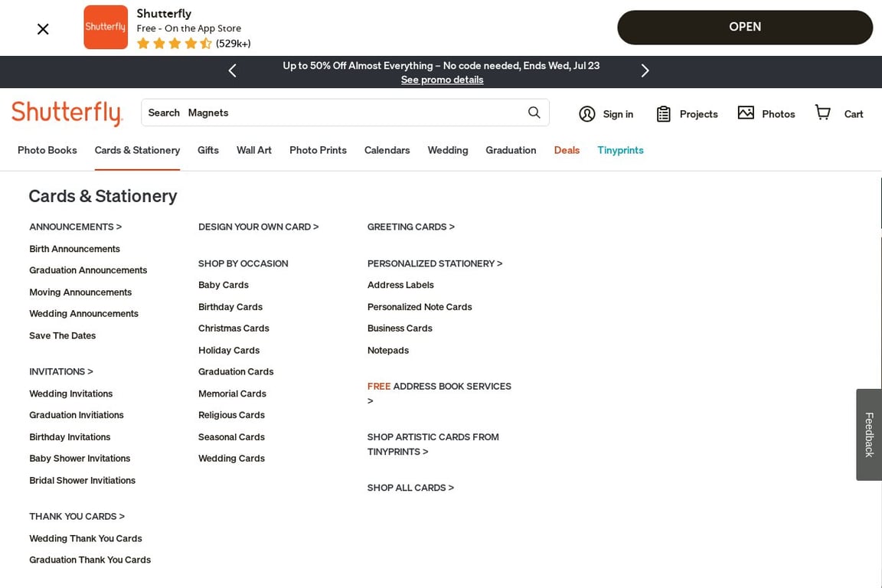Screen dimensions: 882x588
Task: Click the Sign in account icon
Action: pos(586,114)
